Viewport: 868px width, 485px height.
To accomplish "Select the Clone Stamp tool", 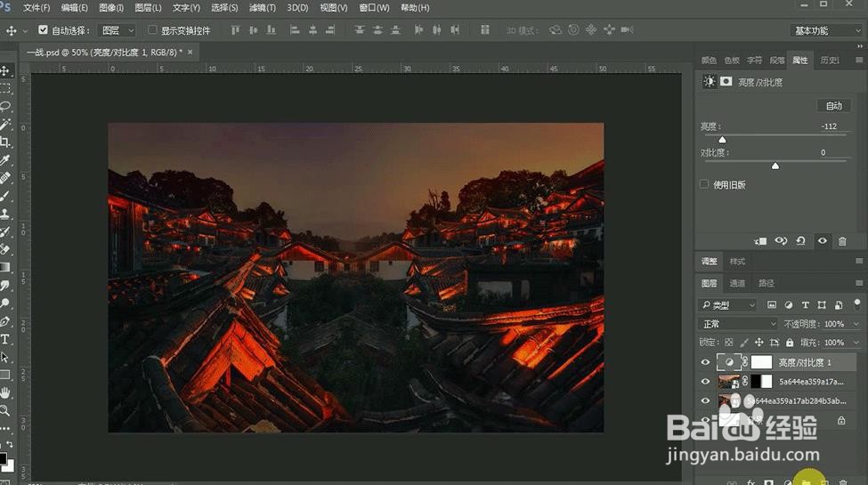I will [x=5, y=214].
